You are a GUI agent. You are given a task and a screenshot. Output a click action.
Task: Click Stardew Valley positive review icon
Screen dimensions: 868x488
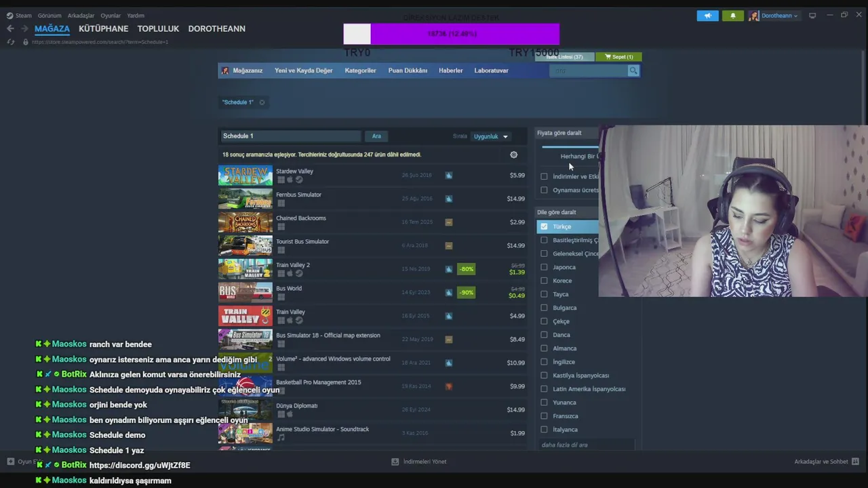(x=449, y=175)
